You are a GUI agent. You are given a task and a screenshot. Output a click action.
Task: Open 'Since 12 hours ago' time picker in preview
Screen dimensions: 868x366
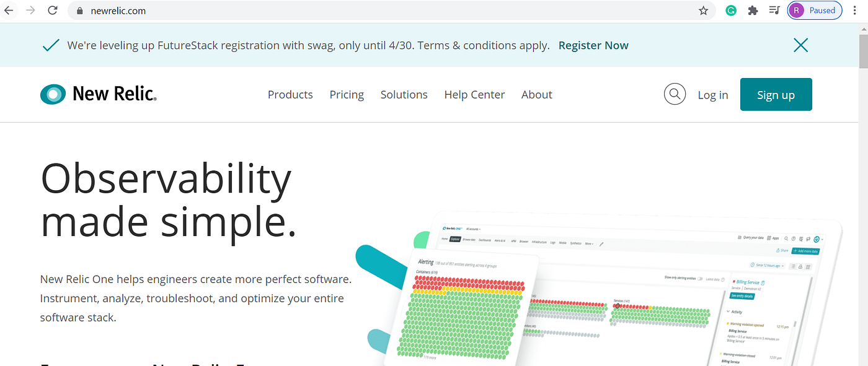point(767,265)
